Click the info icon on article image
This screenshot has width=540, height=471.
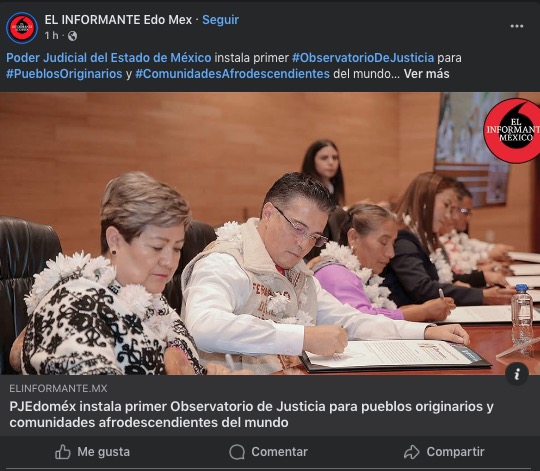coord(517,374)
